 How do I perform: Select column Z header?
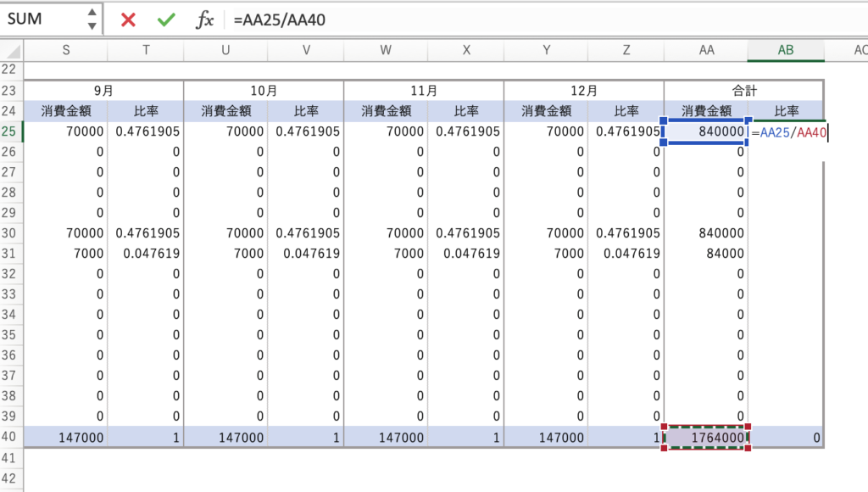626,50
